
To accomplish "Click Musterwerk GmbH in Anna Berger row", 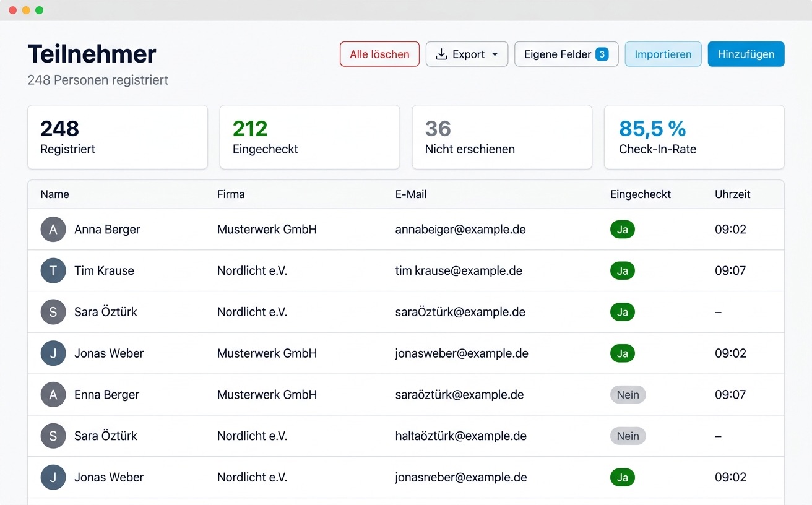I will (x=267, y=230).
